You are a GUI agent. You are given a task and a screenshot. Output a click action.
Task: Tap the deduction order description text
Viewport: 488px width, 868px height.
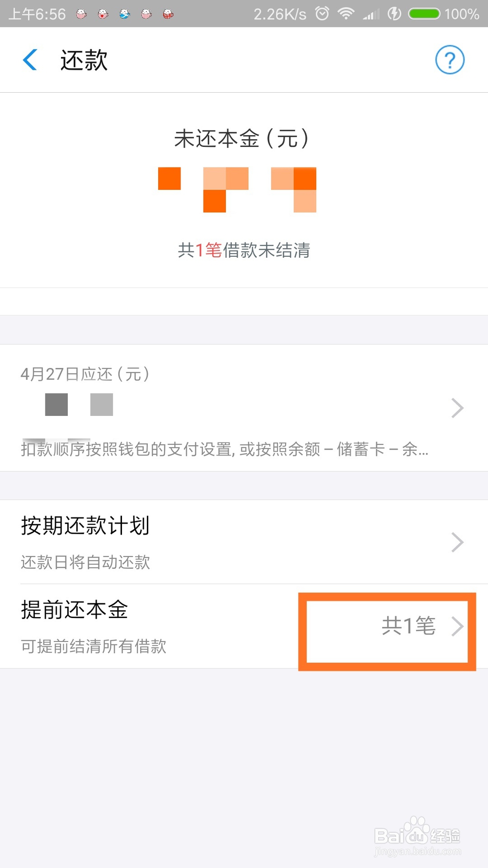[x=224, y=449]
